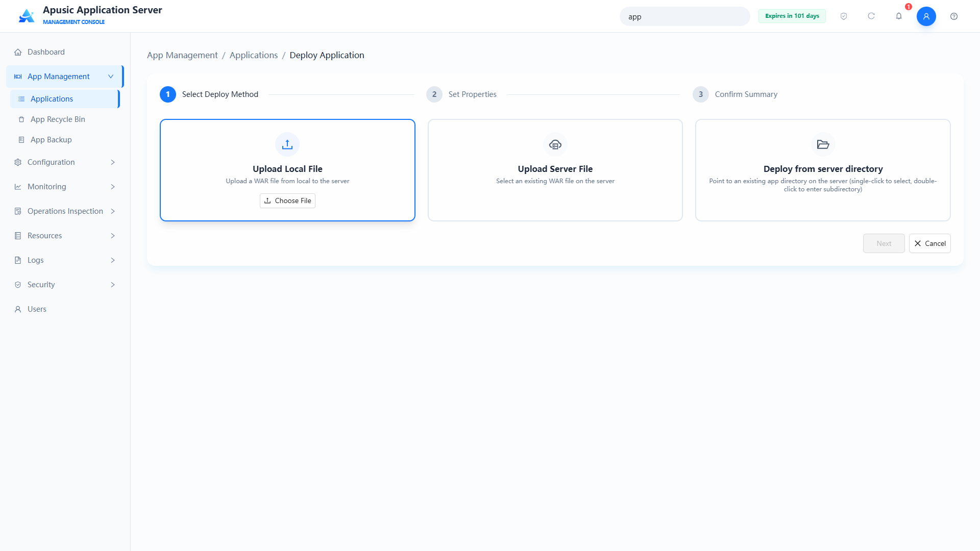Select the Upload Server File card
The width and height of the screenshot is (980, 551).
[x=555, y=170]
